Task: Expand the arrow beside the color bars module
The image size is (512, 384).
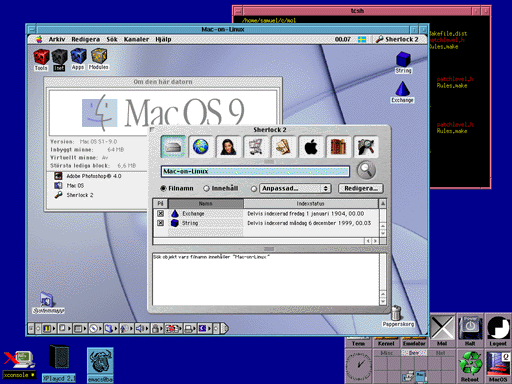Action: [x=54, y=329]
